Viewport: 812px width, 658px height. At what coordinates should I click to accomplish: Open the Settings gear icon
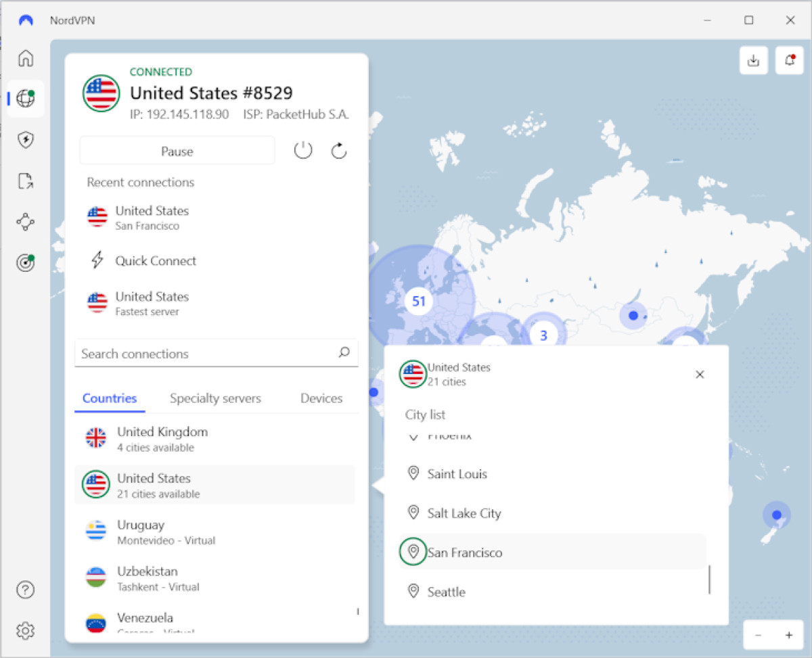click(x=26, y=631)
